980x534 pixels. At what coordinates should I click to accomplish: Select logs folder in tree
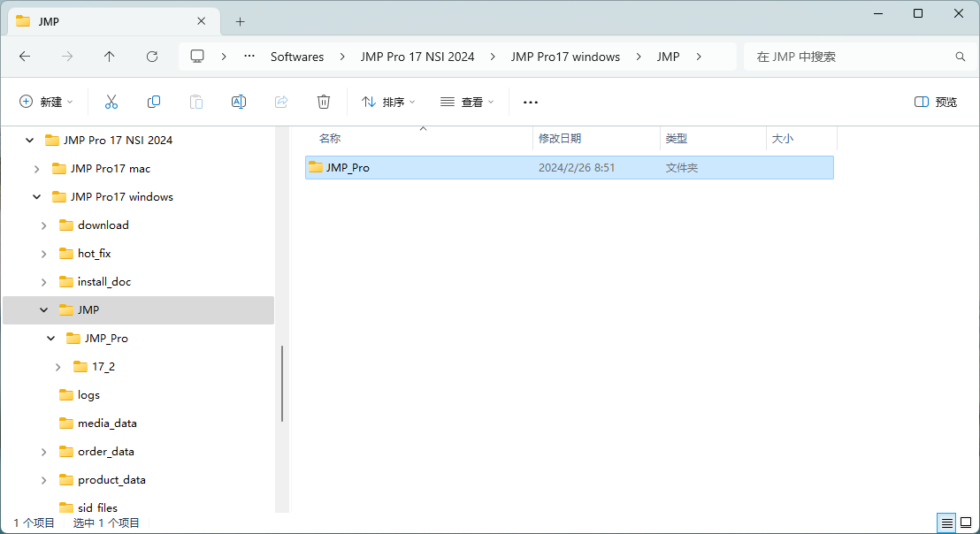point(88,394)
